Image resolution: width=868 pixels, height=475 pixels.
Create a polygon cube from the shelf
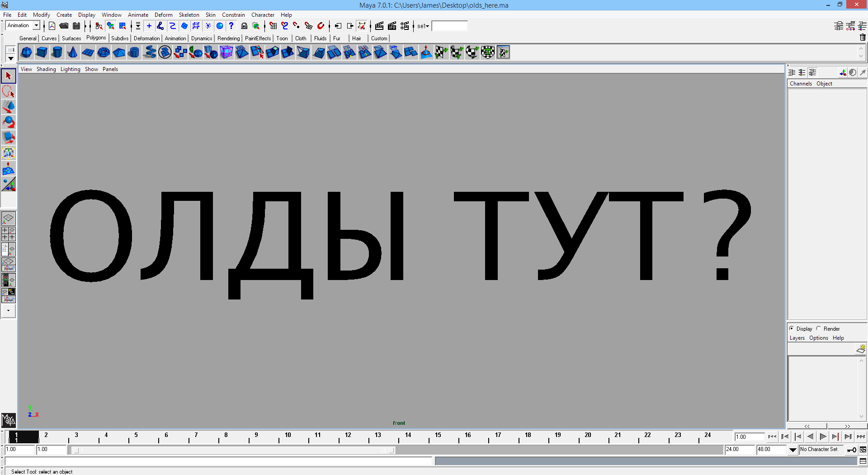coord(42,52)
